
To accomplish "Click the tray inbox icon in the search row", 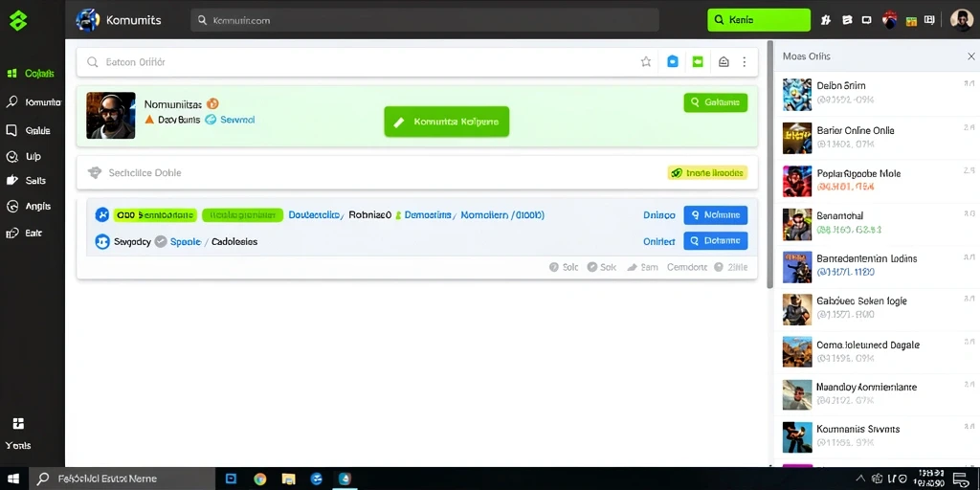I will coord(724,62).
